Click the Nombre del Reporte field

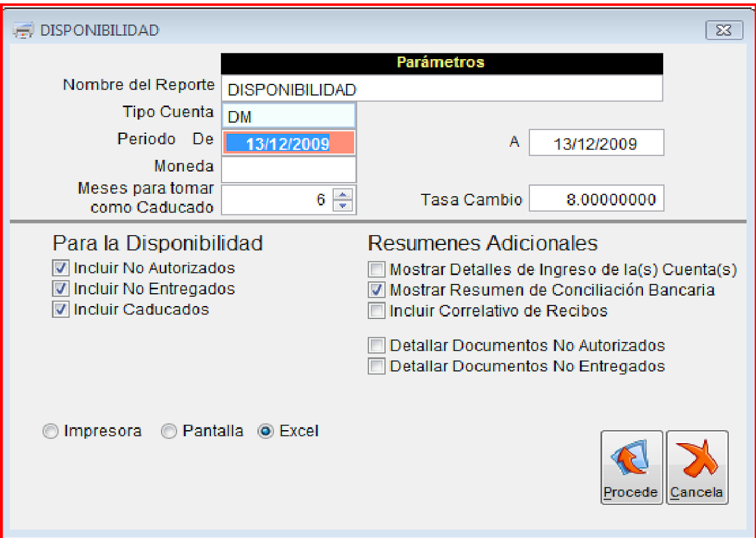point(442,89)
